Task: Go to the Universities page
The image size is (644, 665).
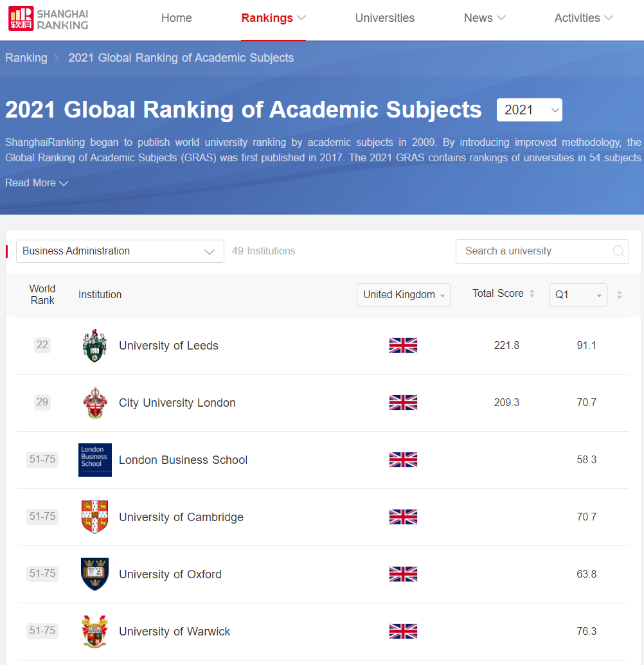Action: point(385,18)
